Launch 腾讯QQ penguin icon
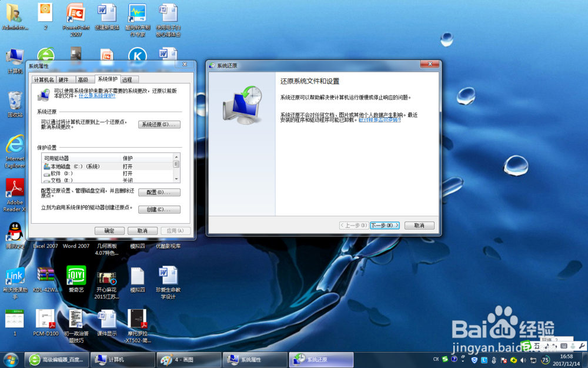Viewport: 588px width, 368px height. click(x=15, y=235)
